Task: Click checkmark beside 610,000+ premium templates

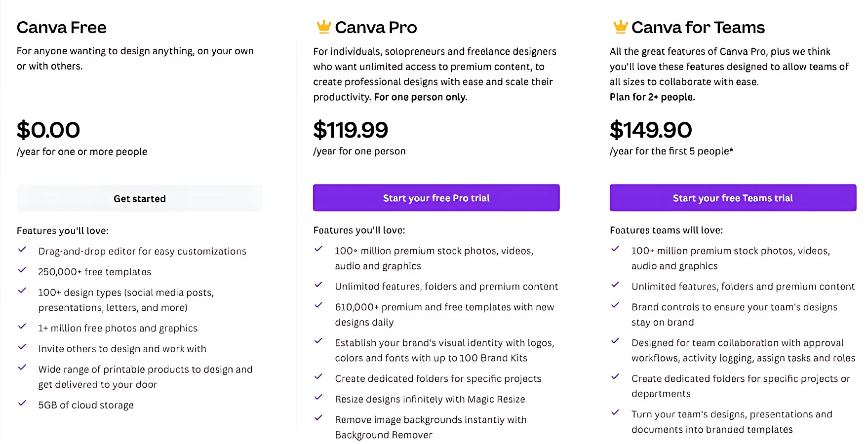Action: pos(319,305)
